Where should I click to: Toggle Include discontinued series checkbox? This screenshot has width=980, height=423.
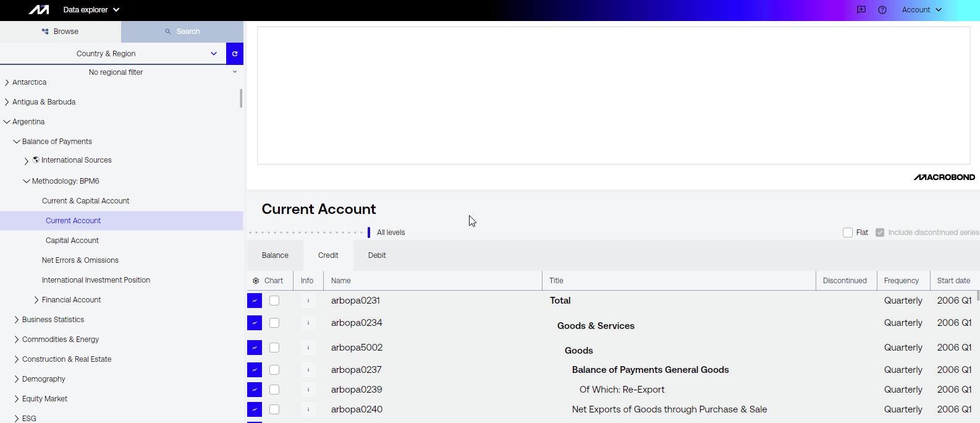(880, 233)
